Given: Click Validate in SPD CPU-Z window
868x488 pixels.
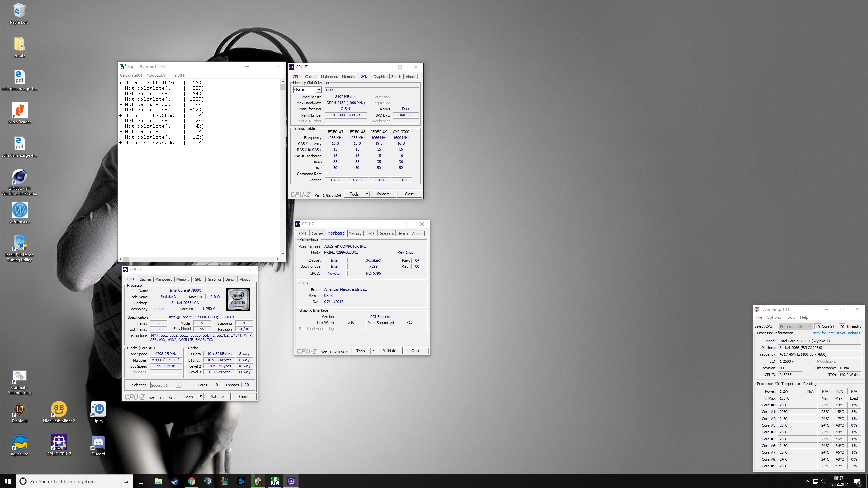Looking at the screenshot, I should coord(383,194).
